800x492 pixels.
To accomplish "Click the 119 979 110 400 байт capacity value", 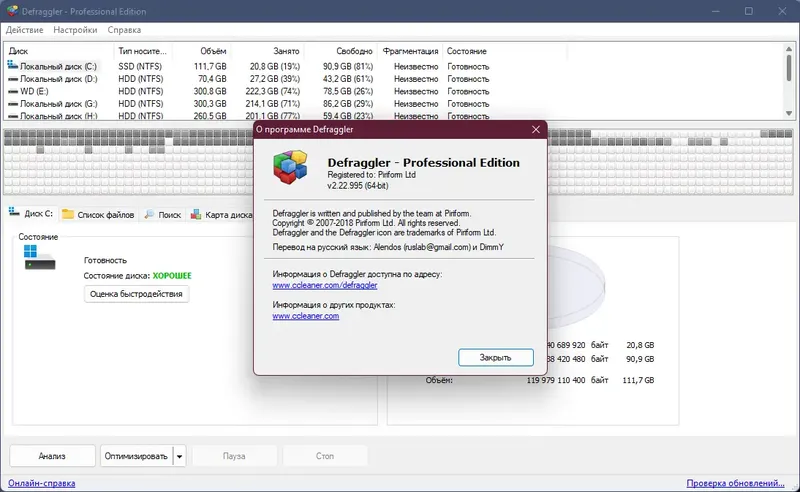I will pos(567,380).
